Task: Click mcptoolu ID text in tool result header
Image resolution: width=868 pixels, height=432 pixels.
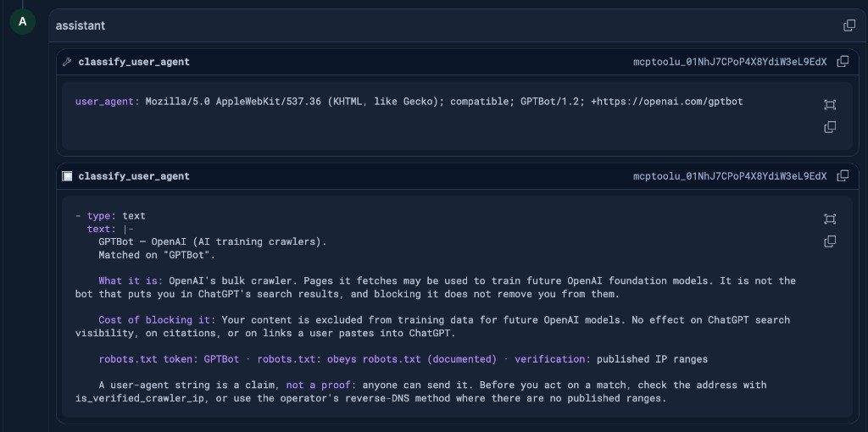Action: pos(730,176)
